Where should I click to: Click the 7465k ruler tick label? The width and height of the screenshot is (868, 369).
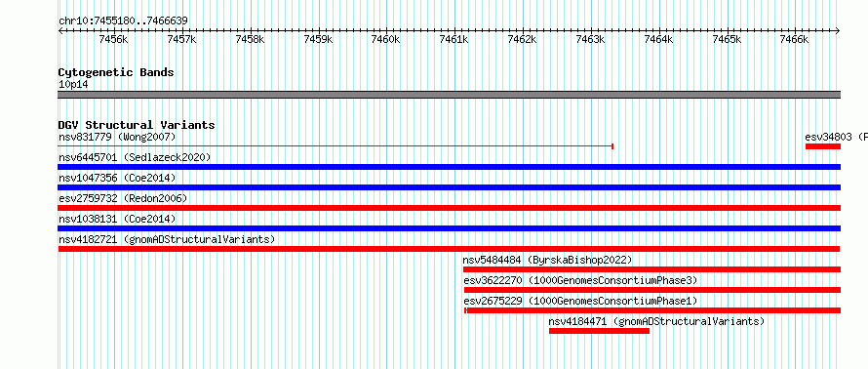click(727, 39)
